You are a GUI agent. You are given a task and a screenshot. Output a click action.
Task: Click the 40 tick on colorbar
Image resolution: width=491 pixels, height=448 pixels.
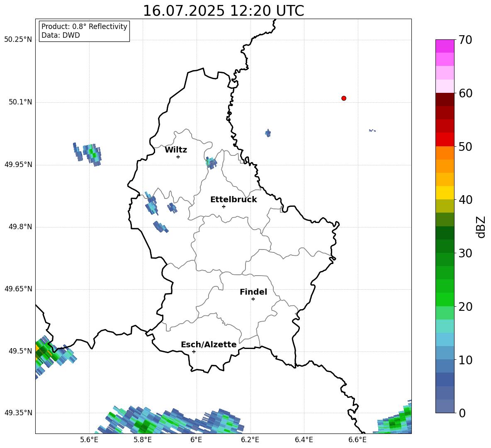pyautogui.click(x=465, y=200)
